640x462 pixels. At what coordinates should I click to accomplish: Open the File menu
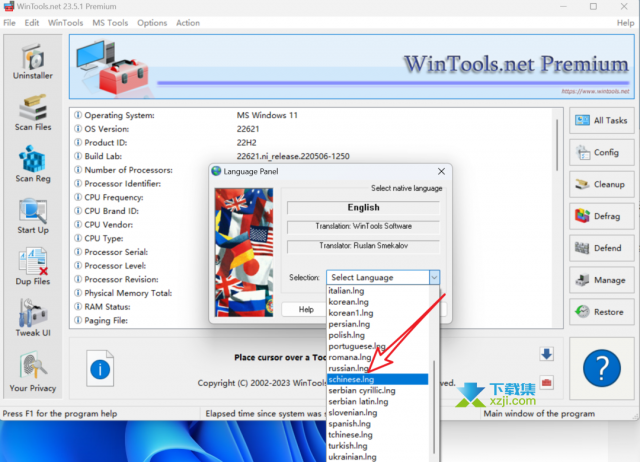(x=9, y=23)
